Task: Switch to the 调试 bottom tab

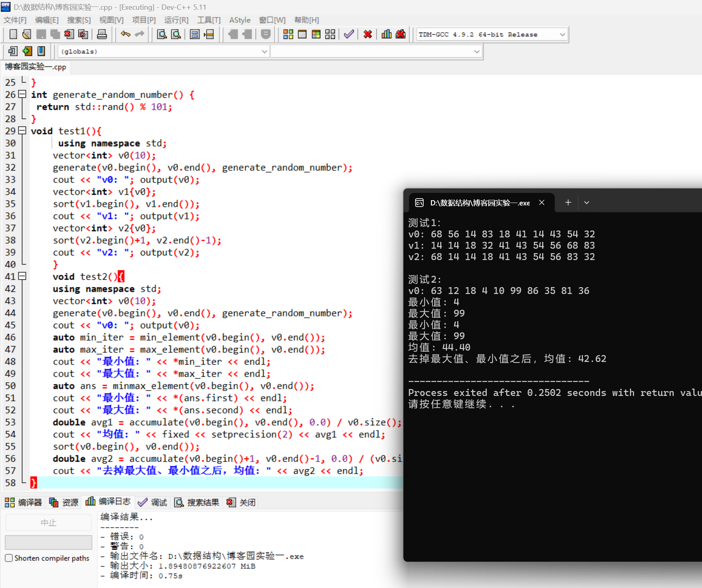Action: [153, 502]
